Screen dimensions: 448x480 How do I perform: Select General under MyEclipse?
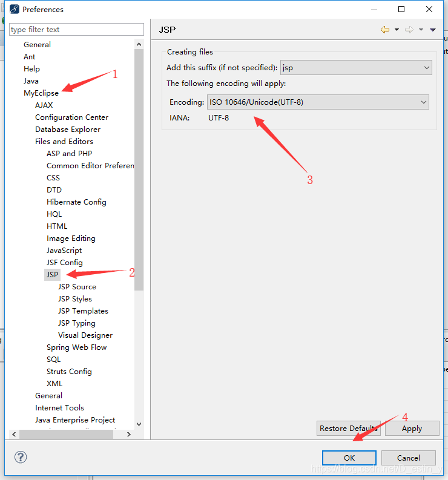(x=48, y=396)
